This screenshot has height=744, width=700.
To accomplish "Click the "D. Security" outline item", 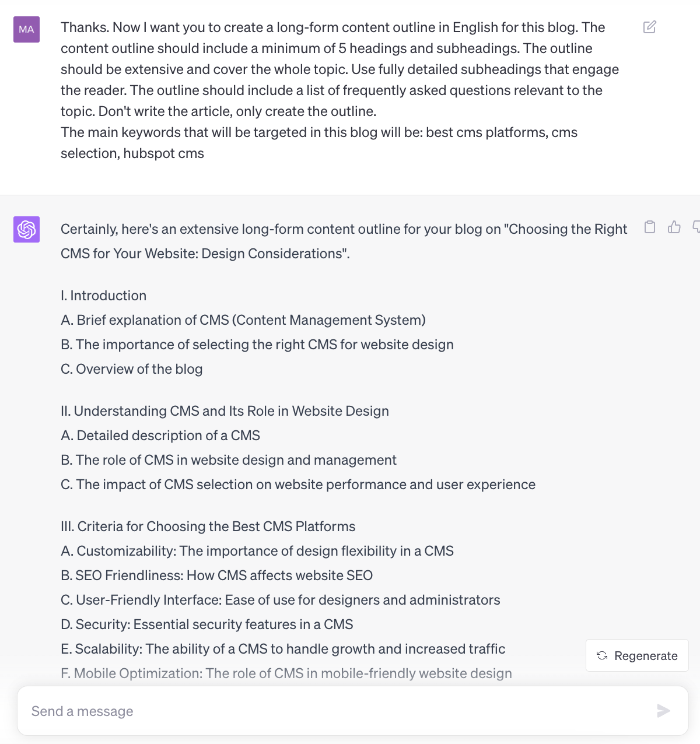I will tap(207, 624).
